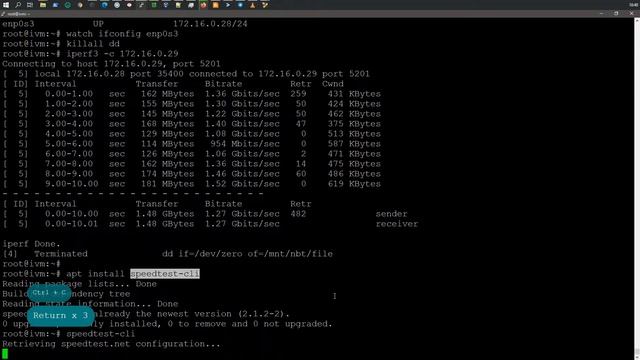Click the '259' retransmit value
This screenshot has height=360, width=640.
298,94
